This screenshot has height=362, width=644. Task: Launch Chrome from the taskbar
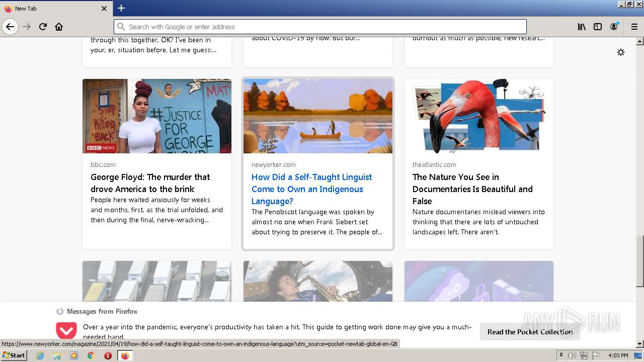click(91, 355)
